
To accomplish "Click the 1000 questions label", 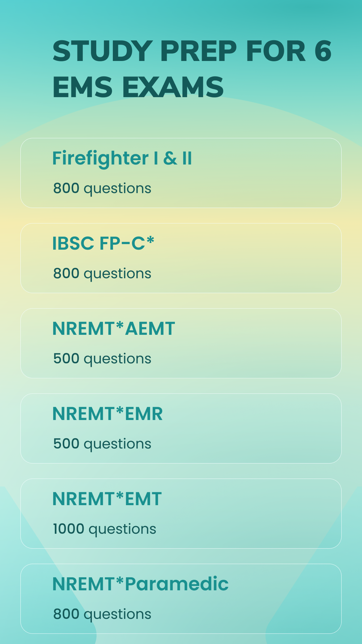I will click(x=105, y=529).
